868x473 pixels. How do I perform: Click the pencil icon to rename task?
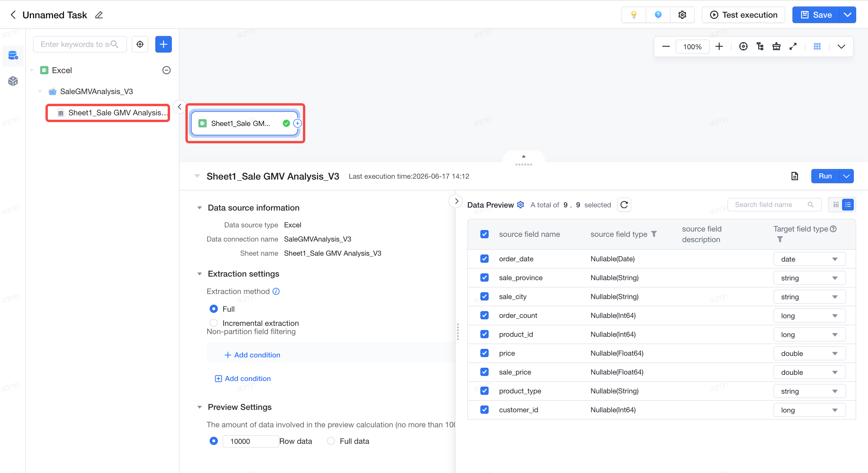point(99,15)
